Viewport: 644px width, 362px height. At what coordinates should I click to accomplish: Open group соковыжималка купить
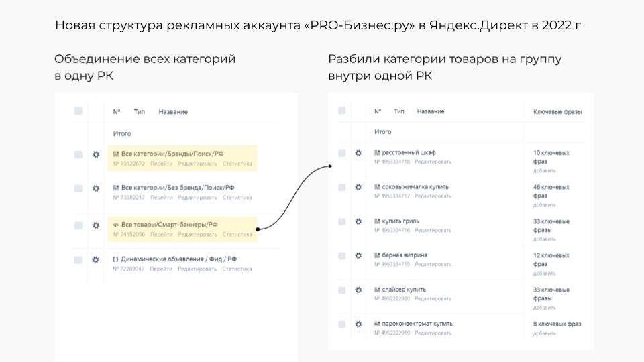pos(415,187)
